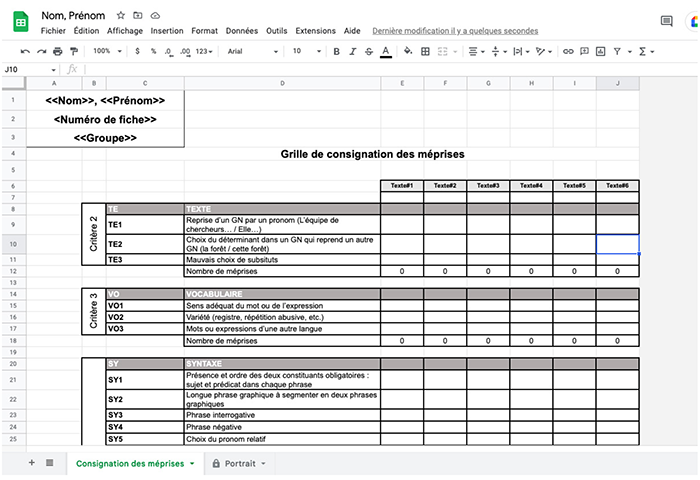Open the all sheets list icon
700x480 pixels.
point(50,463)
